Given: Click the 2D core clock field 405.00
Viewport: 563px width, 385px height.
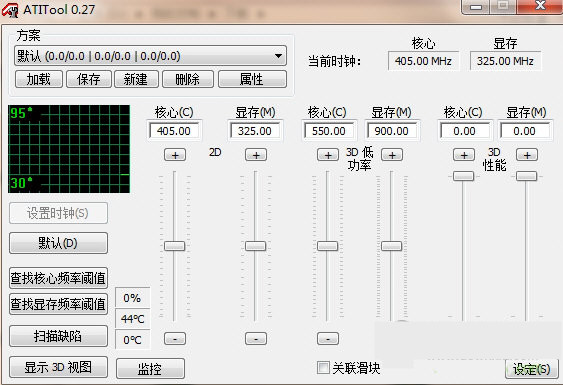Looking at the screenshot, I should point(174,131).
